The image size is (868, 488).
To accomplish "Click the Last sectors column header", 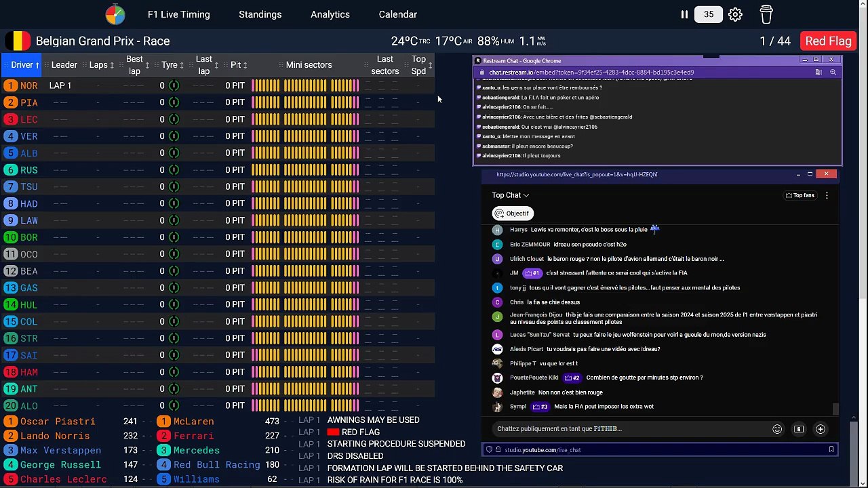I will tap(384, 65).
